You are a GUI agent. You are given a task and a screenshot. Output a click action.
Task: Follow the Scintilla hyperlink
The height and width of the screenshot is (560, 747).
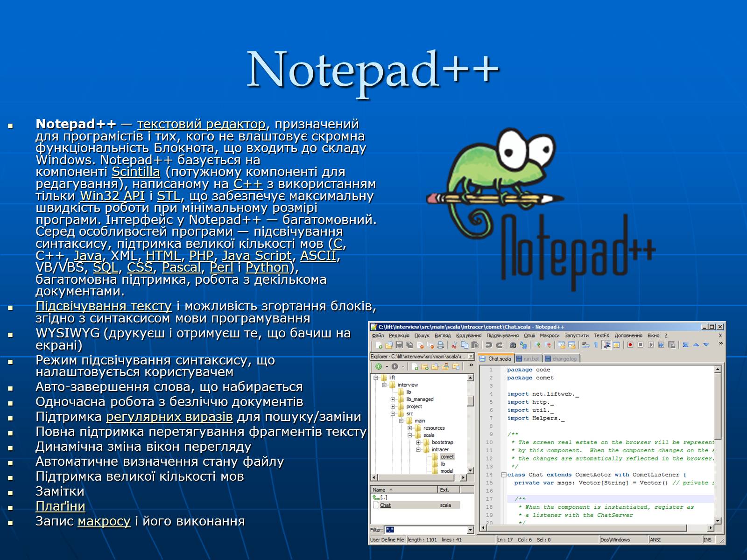(135, 172)
